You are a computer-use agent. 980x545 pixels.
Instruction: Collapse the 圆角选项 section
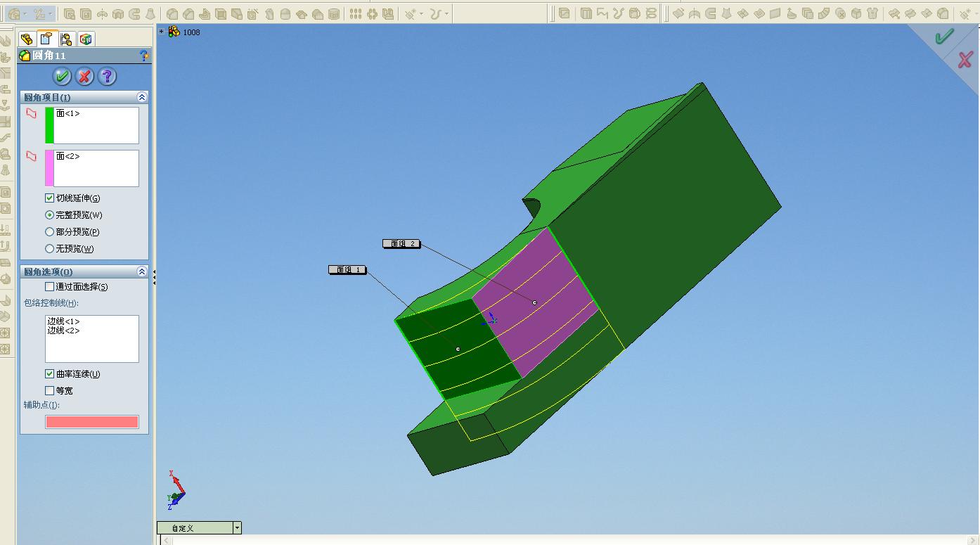tap(142, 271)
